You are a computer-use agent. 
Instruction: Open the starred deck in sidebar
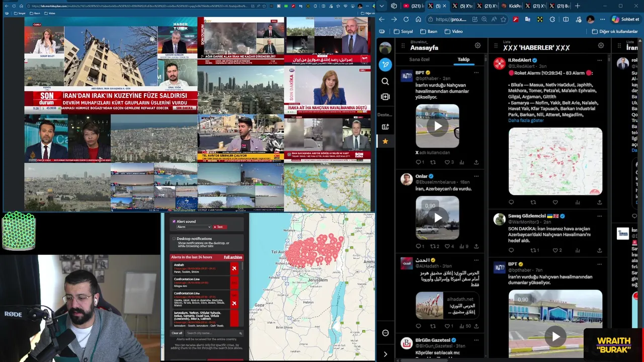click(x=385, y=141)
